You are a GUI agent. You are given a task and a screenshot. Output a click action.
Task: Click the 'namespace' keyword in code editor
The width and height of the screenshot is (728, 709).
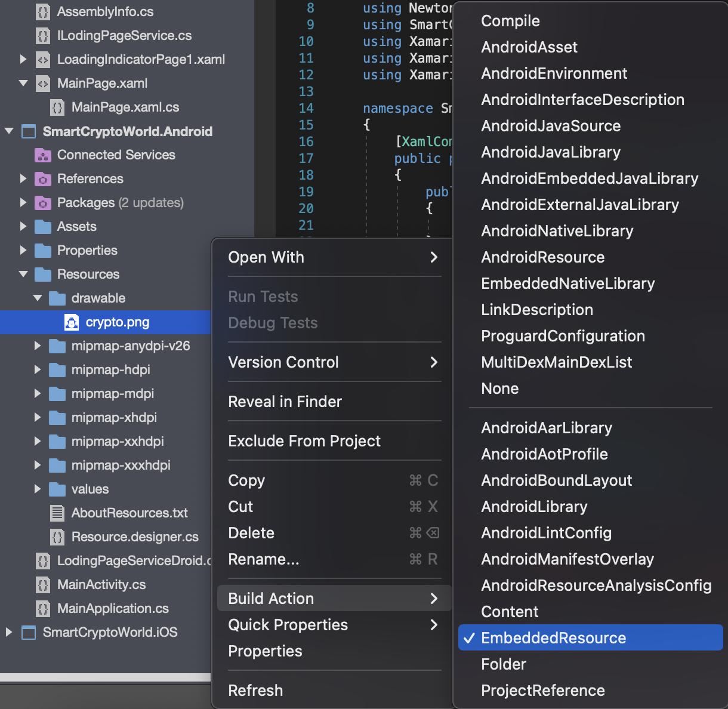[x=398, y=108]
